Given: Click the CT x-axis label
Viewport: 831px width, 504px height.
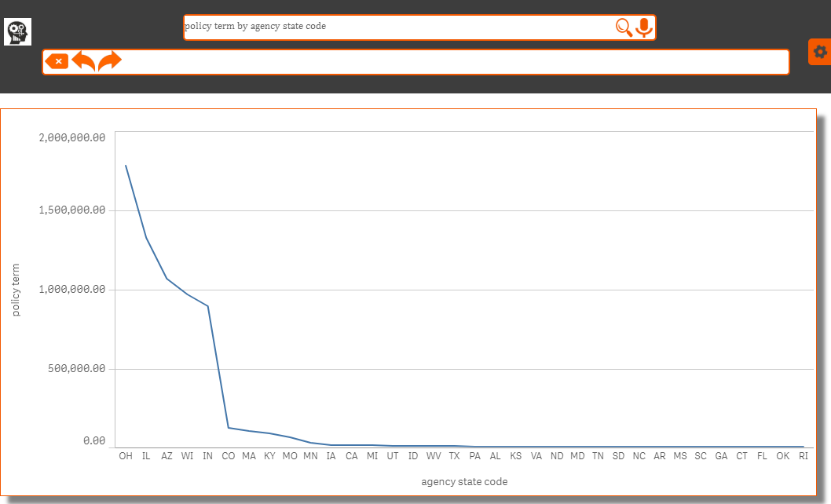Looking at the screenshot, I should (x=742, y=456).
